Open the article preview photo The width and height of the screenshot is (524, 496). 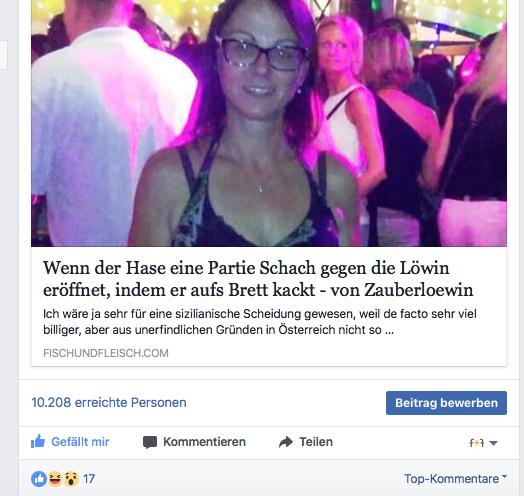pos(269,123)
